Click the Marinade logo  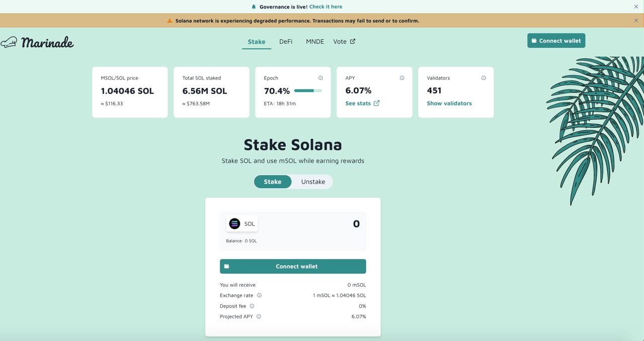tap(38, 42)
